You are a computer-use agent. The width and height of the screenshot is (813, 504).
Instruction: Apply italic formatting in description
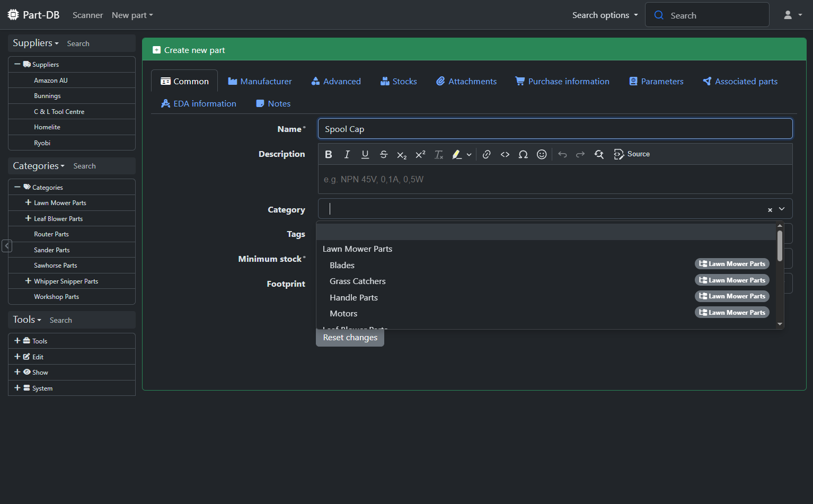pyautogui.click(x=347, y=154)
